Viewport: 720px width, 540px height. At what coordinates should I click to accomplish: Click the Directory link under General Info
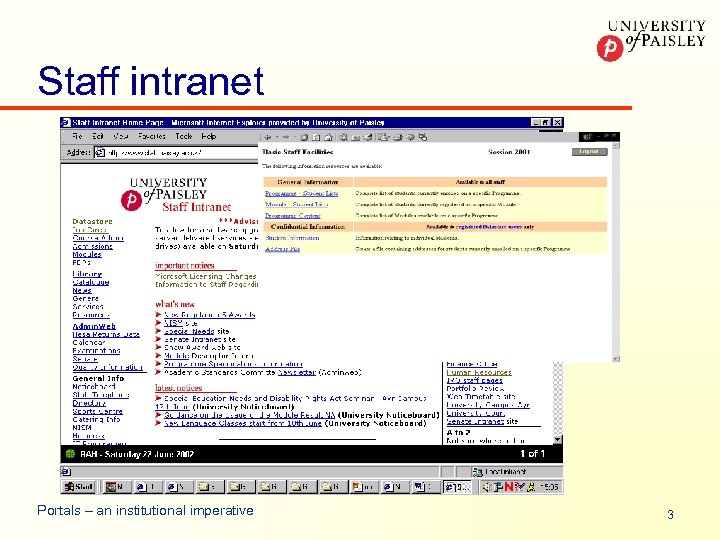89,403
